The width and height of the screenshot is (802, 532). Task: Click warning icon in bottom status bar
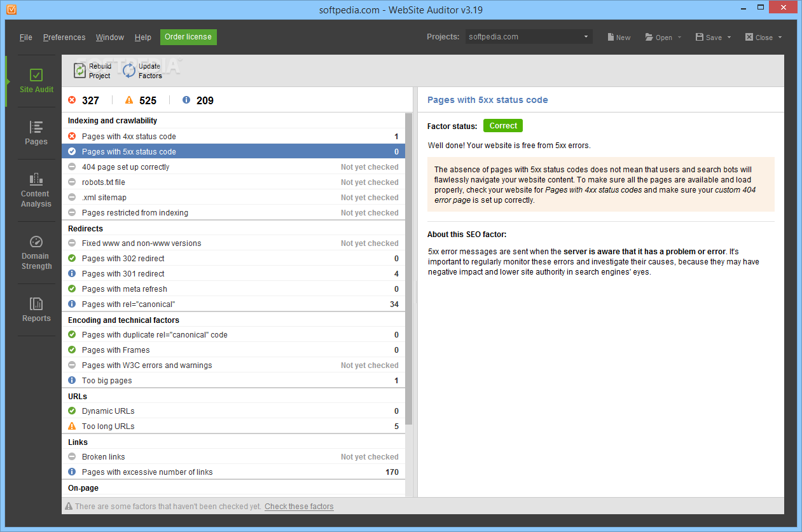pos(69,507)
